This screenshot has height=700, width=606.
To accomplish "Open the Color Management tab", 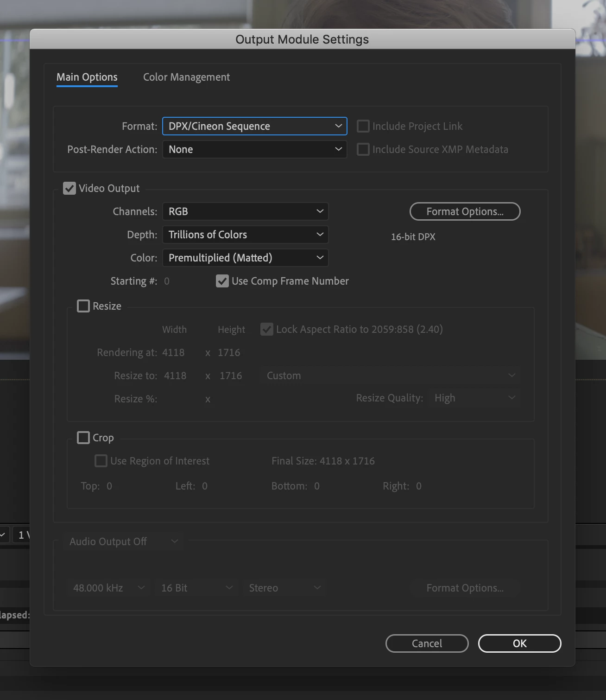I will coord(186,77).
